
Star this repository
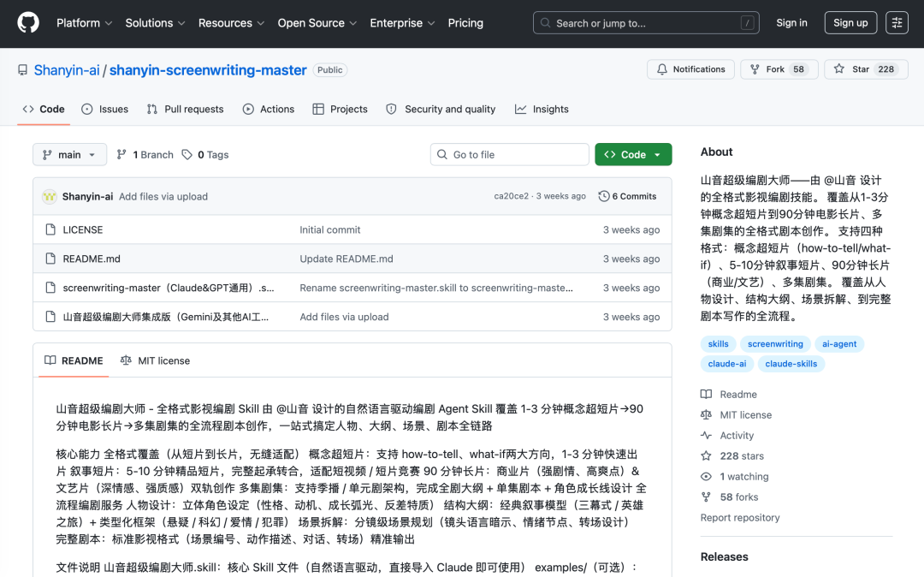click(x=861, y=69)
